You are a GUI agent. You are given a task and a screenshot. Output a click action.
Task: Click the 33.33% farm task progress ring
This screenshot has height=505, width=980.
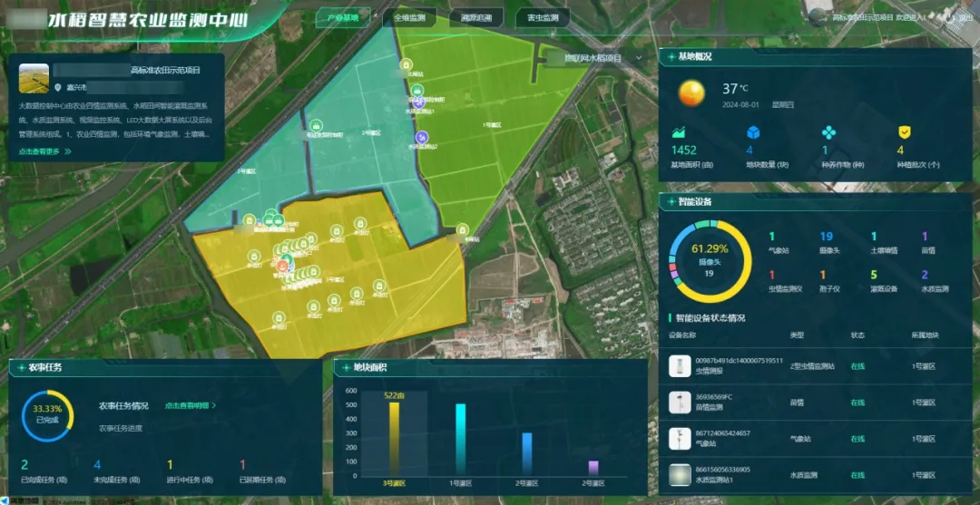pos(46,416)
